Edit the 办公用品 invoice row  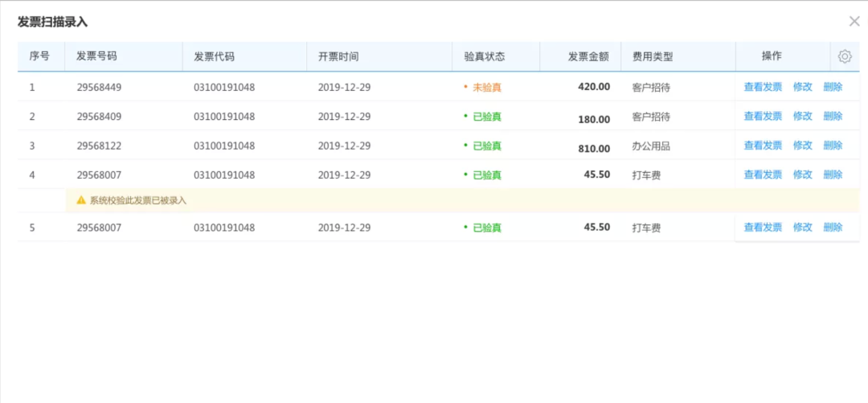click(803, 146)
